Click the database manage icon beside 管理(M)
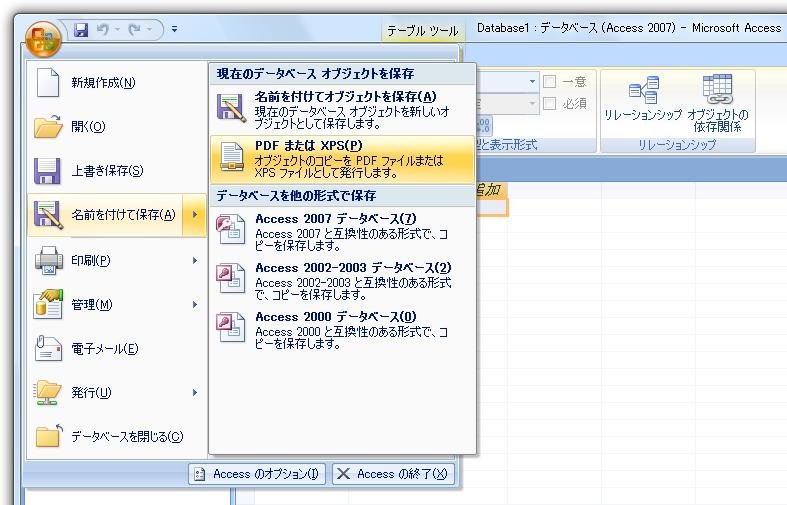Image resolution: width=787 pixels, height=505 pixels. tap(48, 304)
